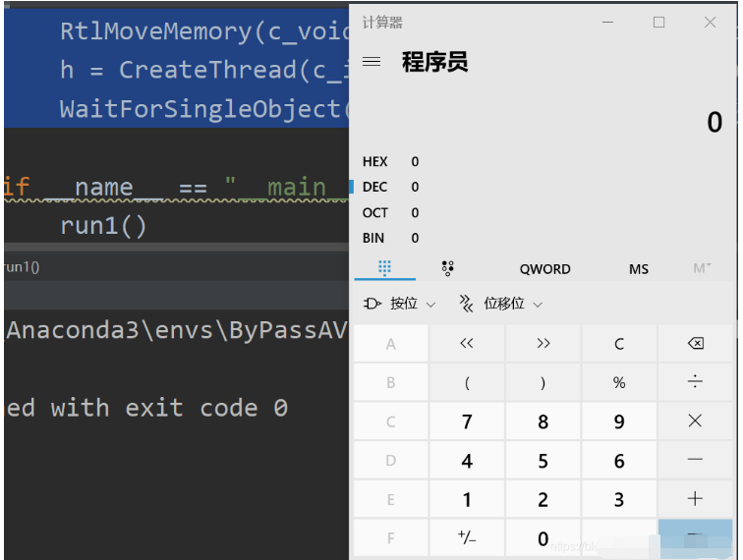
Task: Clear the calculator with C
Action: click(619, 344)
